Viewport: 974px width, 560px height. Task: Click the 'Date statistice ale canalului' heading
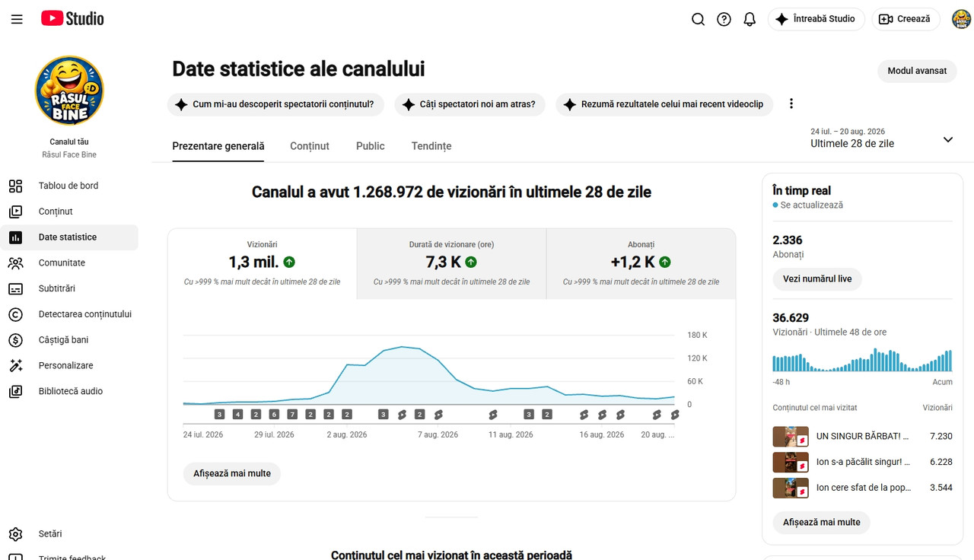pos(298,69)
